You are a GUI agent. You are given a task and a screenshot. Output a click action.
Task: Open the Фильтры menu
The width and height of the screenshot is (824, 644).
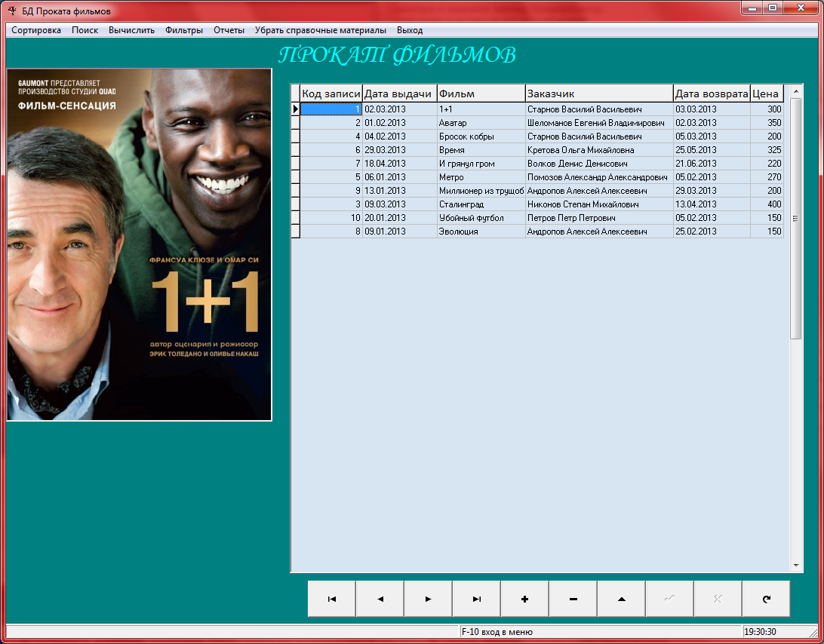click(x=184, y=30)
